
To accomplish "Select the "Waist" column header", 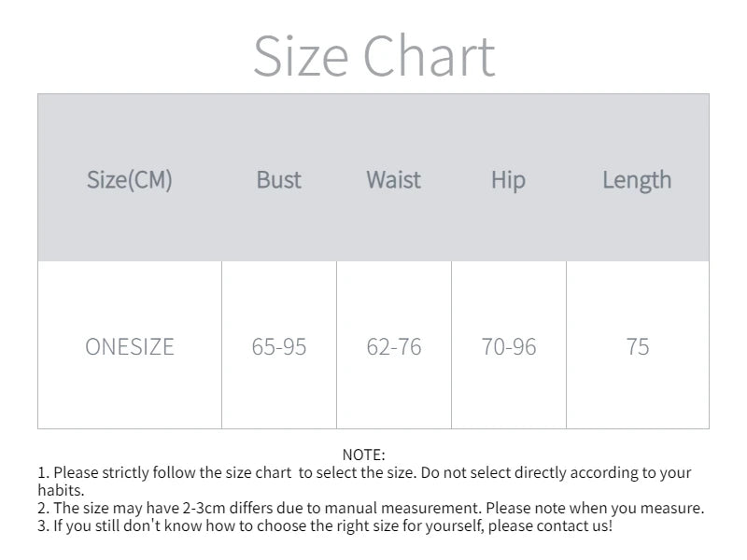I will pos(393,179).
